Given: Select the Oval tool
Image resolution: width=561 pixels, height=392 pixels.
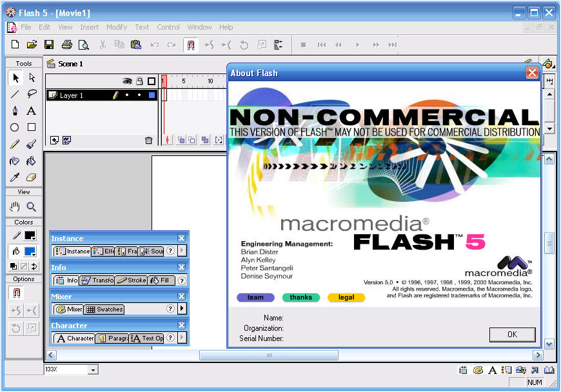Looking at the screenshot, I should click(x=15, y=127).
